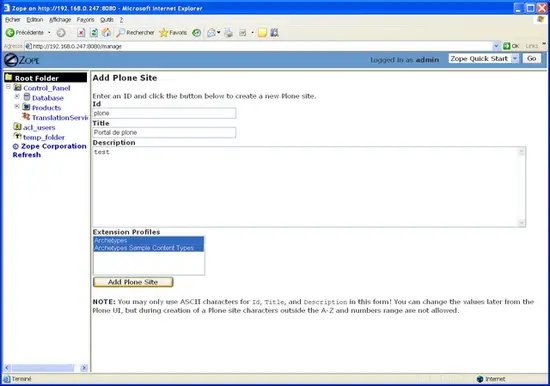Screen dimensions: 550x386
Task: Open the Outils menu
Action: tap(107, 20)
